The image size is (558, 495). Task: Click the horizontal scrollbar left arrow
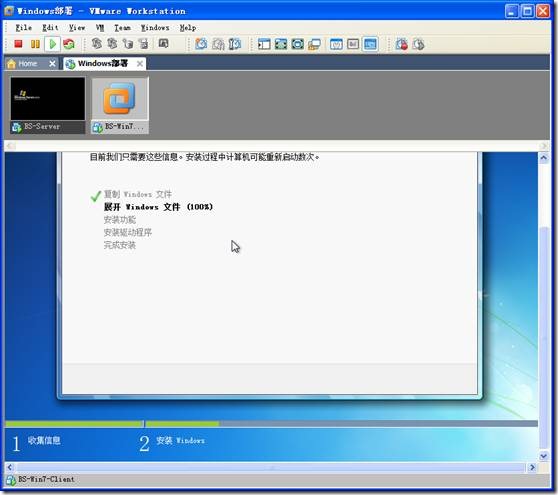[x=10, y=467]
